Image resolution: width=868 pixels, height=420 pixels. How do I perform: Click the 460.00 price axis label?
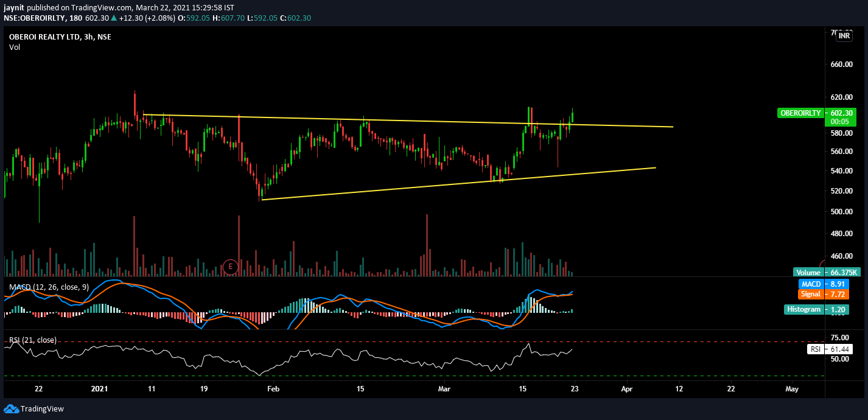click(x=842, y=256)
